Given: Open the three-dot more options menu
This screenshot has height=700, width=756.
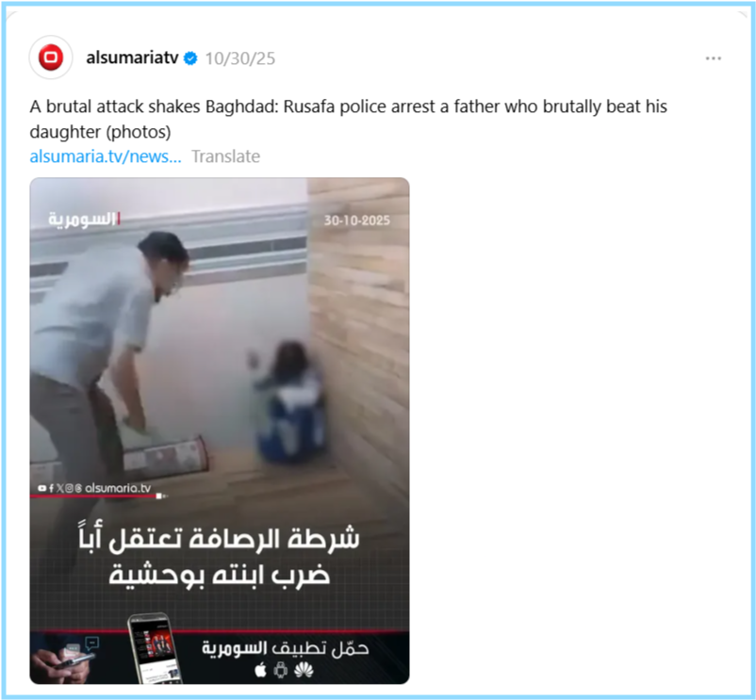Looking at the screenshot, I should pos(713,58).
